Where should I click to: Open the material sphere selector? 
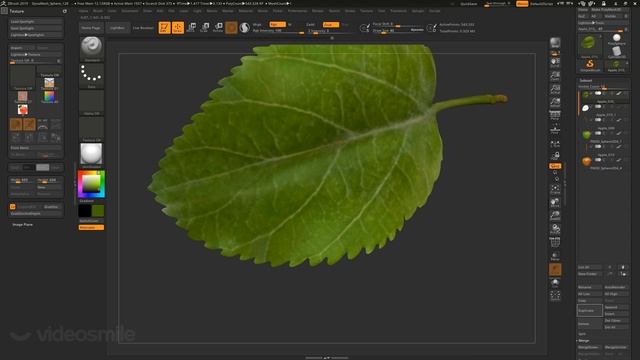(91, 155)
